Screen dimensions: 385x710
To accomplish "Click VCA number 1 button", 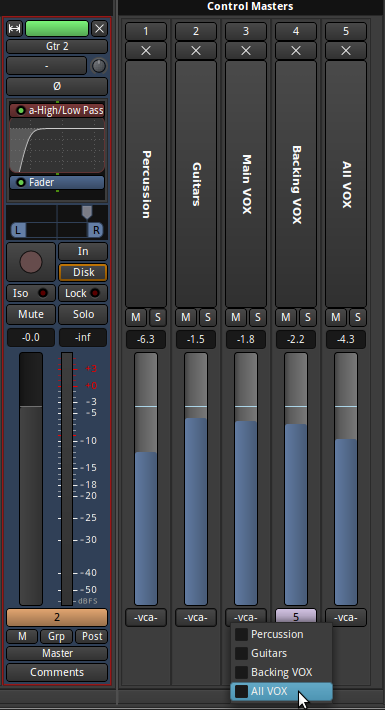I will pos(146,31).
